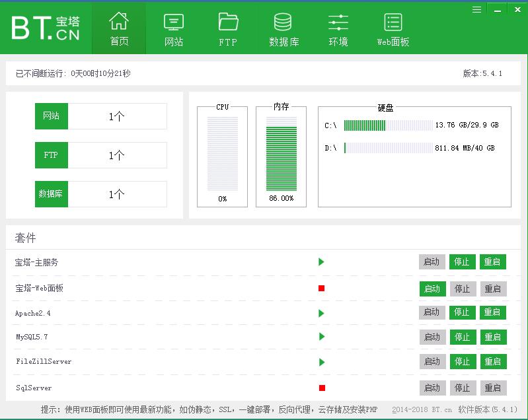
Task: Click the 内存 usage bar
Action: point(282,153)
